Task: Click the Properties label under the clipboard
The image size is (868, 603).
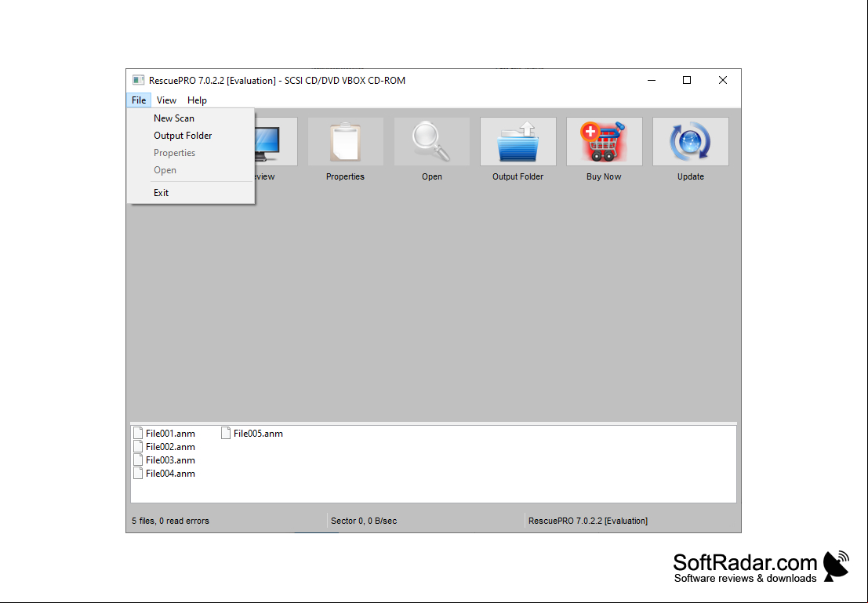Action: coord(346,176)
